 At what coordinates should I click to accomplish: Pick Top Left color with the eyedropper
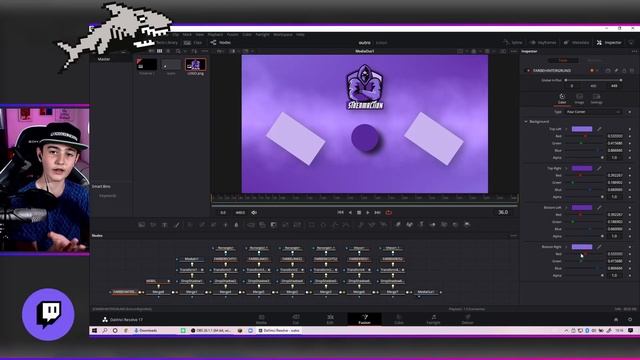599,129
